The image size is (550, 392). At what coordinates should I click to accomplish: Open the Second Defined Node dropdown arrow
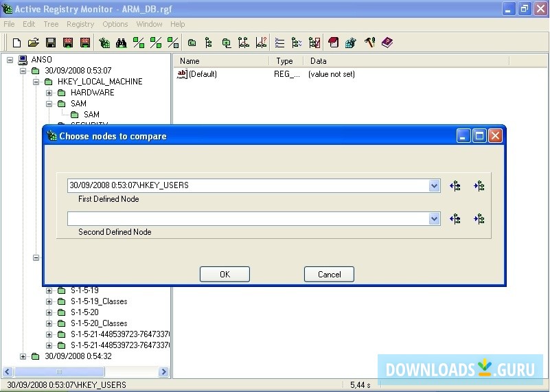point(434,219)
